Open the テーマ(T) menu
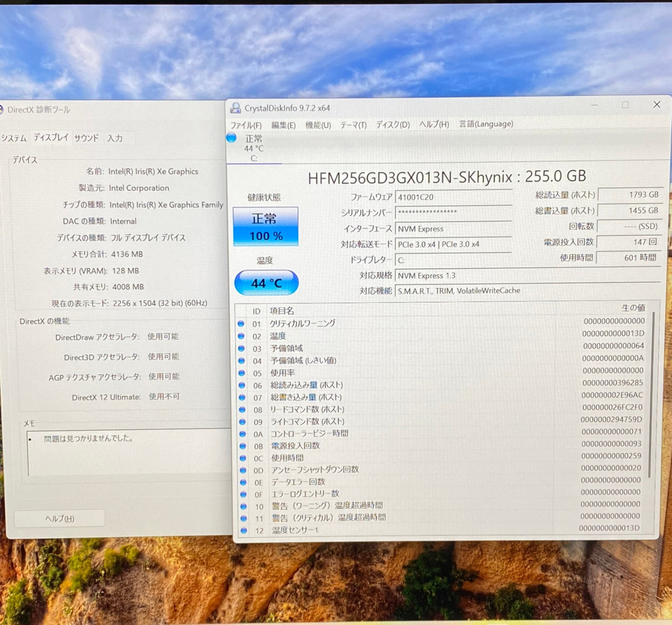This screenshot has width=672, height=625. click(x=353, y=125)
